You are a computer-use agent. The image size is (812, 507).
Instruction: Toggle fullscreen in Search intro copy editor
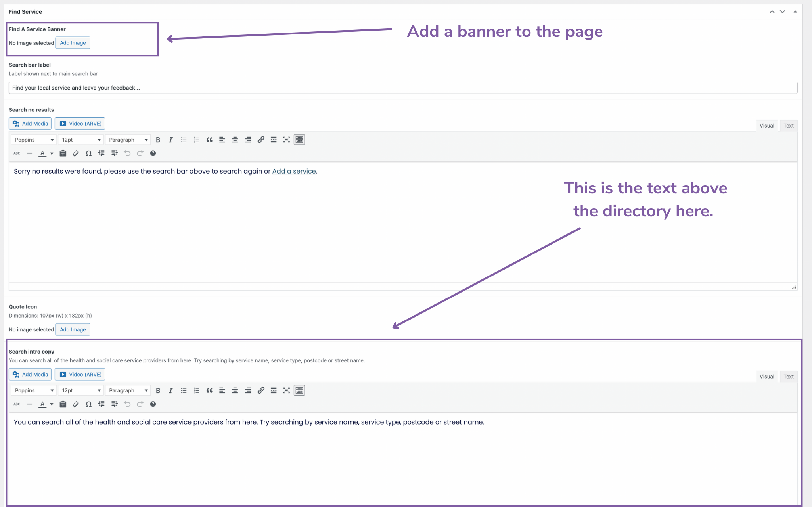(x=286, y=390)
